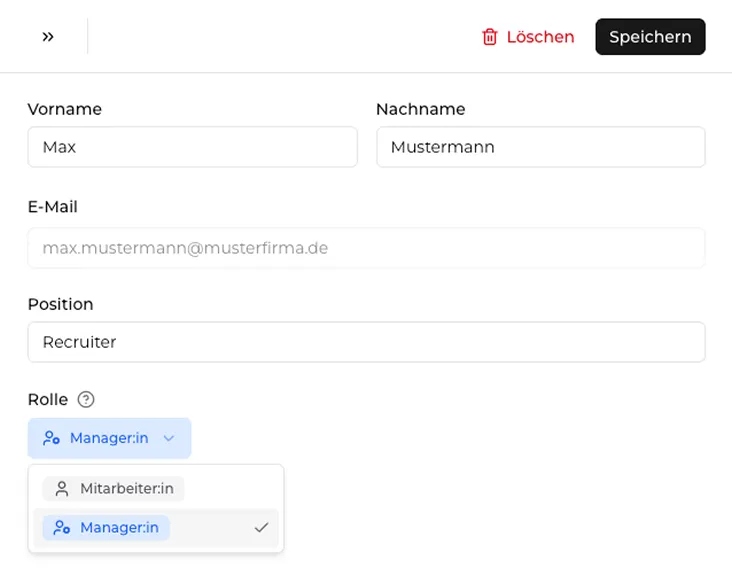Click into the Nachname field with Mustermann
The height and width of the screenshot is (572, 732).
click(x=540, y=147)
